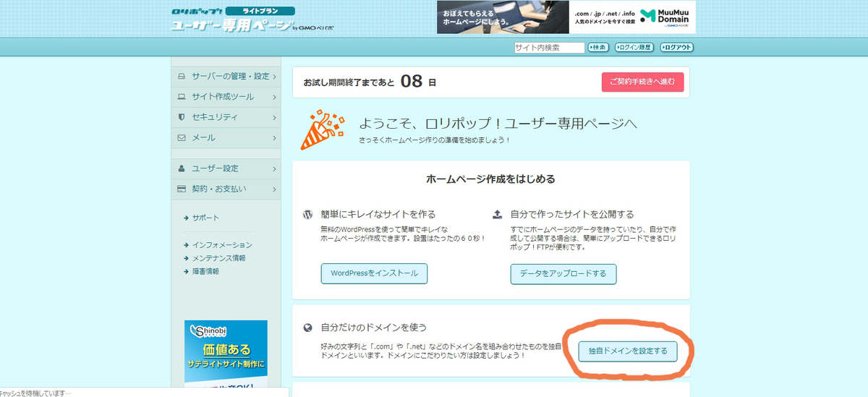Click the party popper welcome icon

pyautogui.click(x=322, y=129)
